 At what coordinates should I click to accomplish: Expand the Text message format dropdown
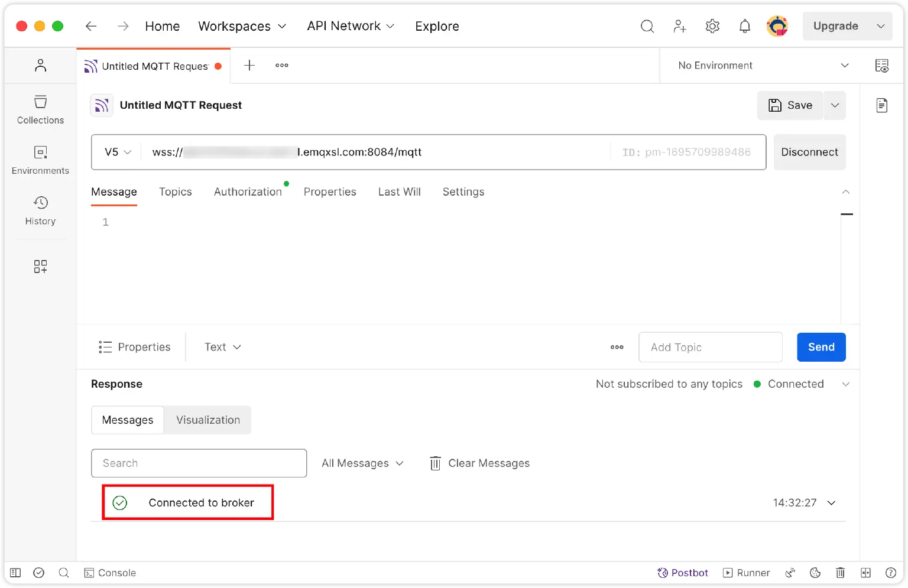click(223, 347)
